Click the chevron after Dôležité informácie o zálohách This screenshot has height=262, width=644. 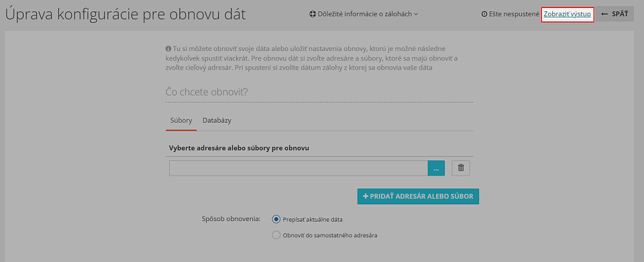416,14
